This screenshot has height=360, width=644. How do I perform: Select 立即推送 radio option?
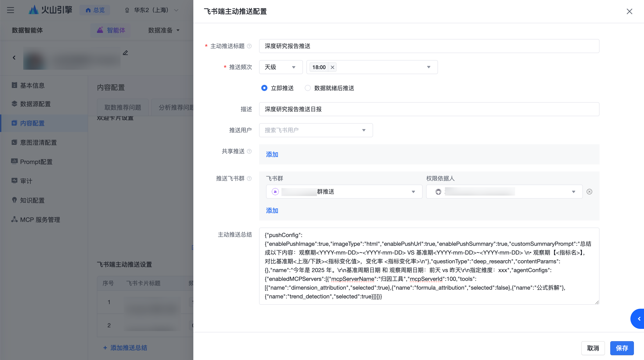[x=264, y=88]
